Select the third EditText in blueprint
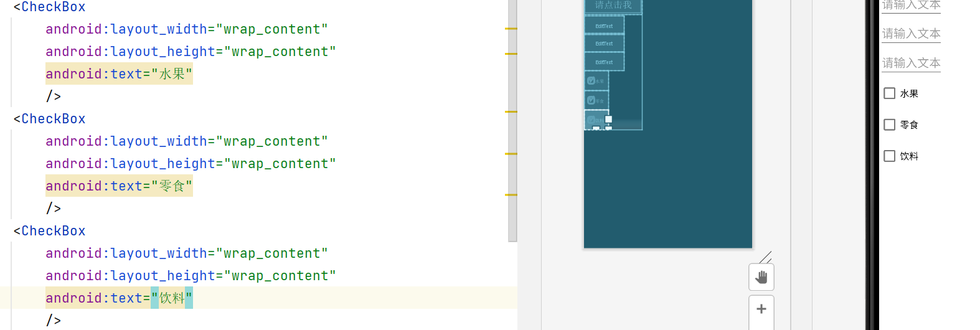The image size is (980, 330). [x=604, y=62]
